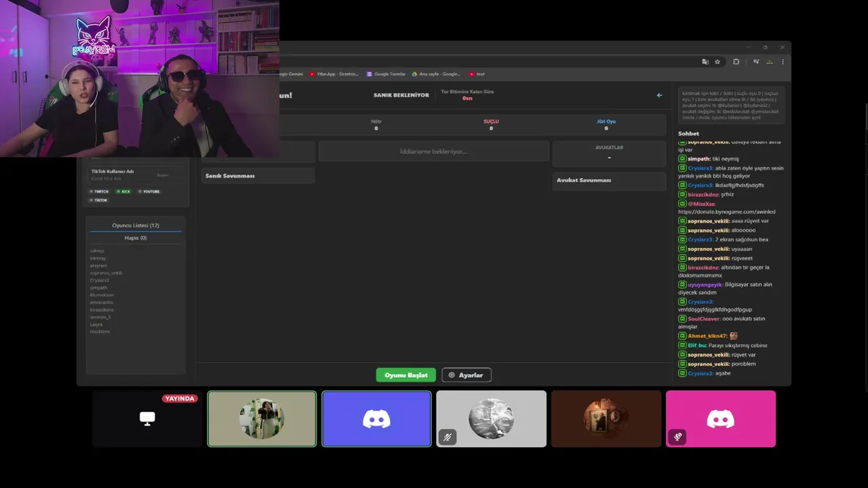Click the Kick badge beside SoulCleaver
This screenshot has width=868, height=488.
(x=682, y=319)
